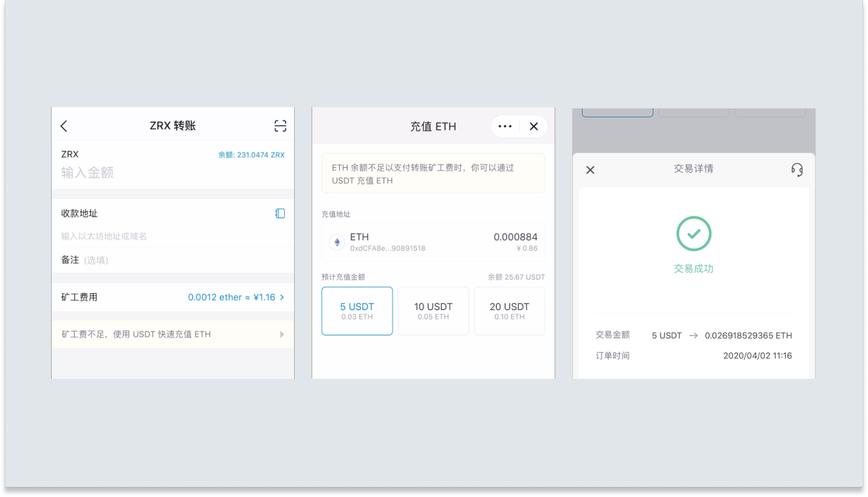This screenshot has height=497, width=868.
Task: Click the 0.026918529365 ETH amount
Action: pyautogui.click(x=748, y=335)
